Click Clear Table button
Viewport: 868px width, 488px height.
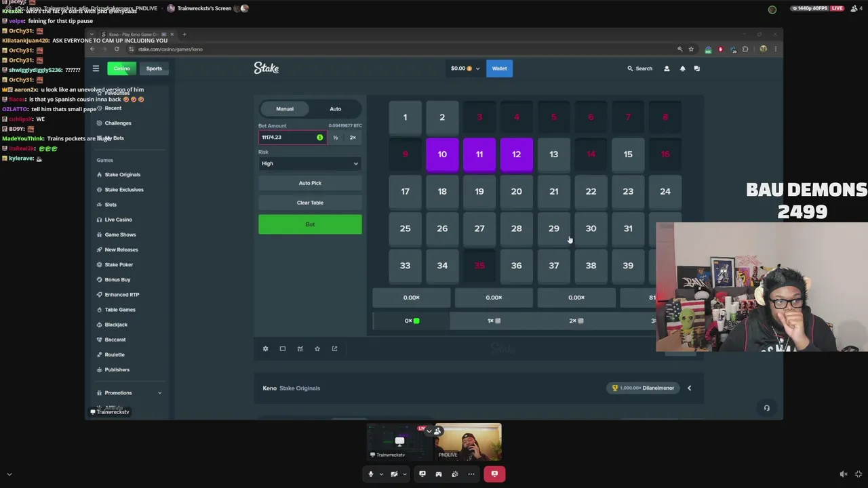(310, 203)
